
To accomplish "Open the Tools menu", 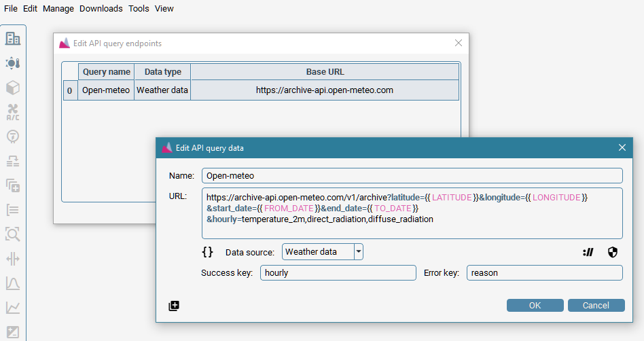I will point(139,9).
